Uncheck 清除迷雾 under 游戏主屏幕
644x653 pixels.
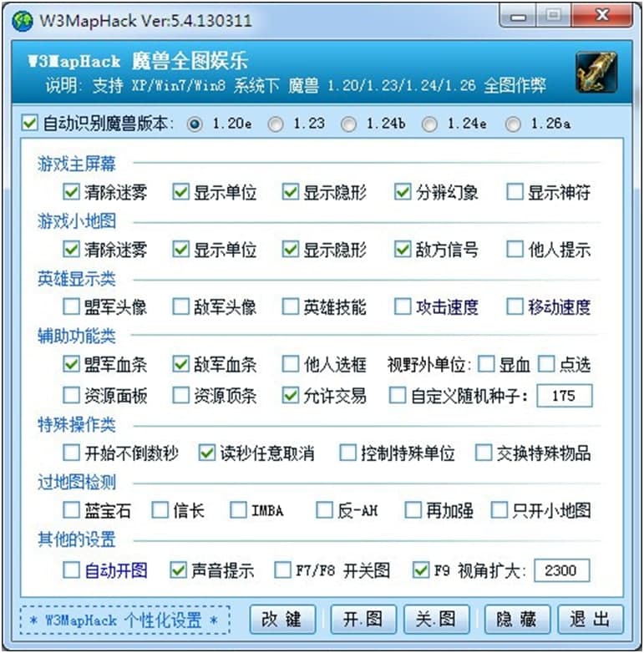coord(71,192)
